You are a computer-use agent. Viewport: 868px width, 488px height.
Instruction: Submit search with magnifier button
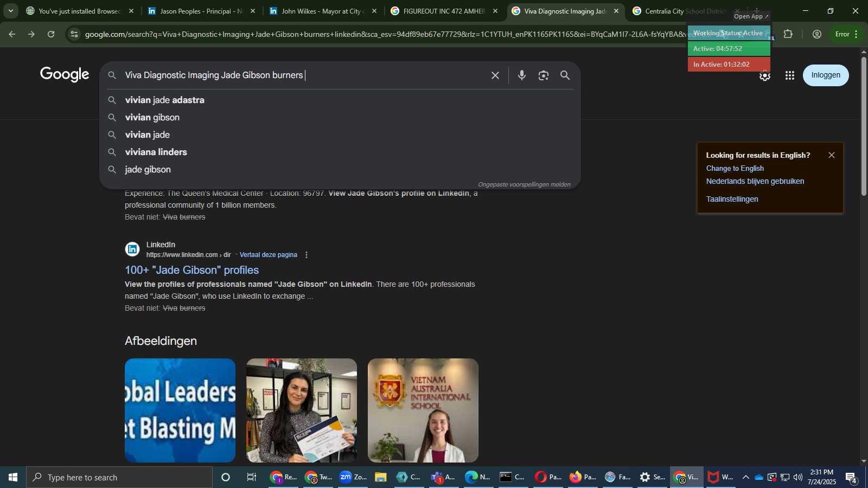click(x=565, y=75)
